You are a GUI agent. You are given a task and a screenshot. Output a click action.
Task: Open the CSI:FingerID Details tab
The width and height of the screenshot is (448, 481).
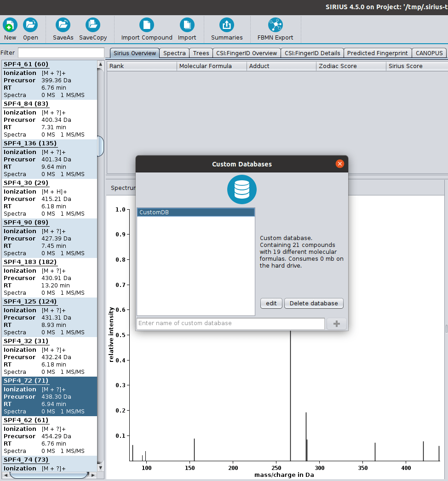pos(312,53)
